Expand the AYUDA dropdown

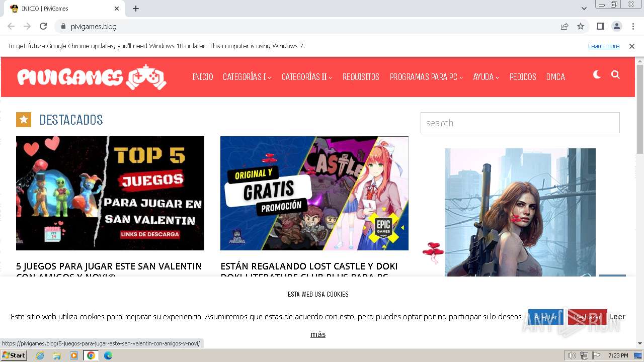coord(486,77)
